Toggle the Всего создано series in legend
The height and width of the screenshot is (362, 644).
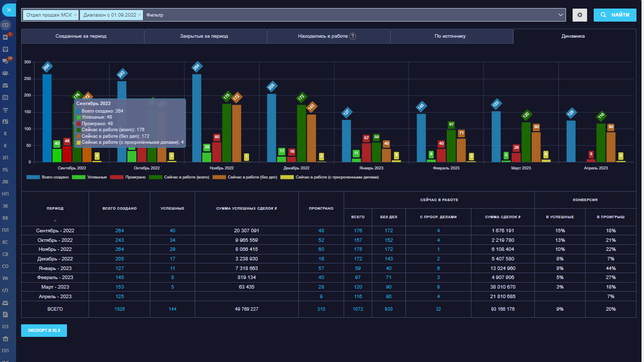(47, 177)
